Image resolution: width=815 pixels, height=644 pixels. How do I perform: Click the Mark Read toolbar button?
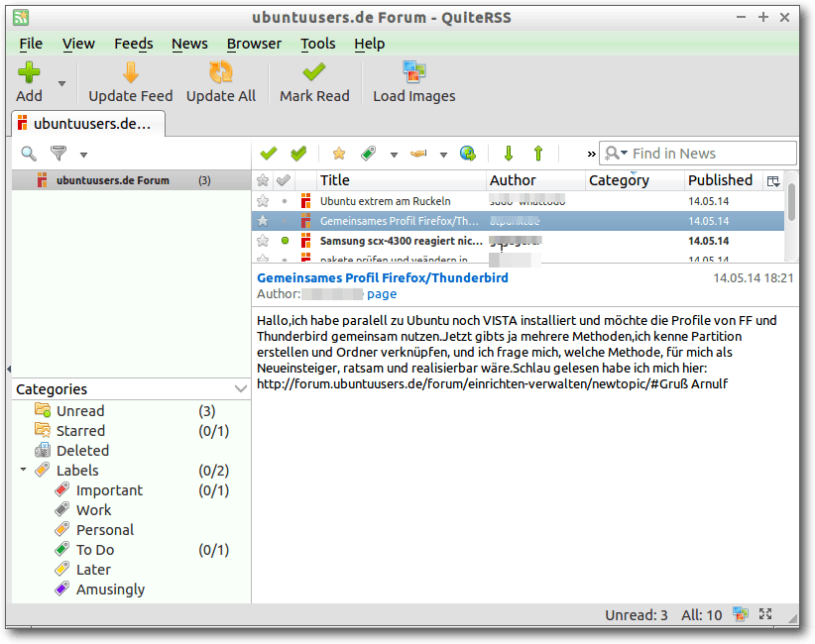coord(314,82)
